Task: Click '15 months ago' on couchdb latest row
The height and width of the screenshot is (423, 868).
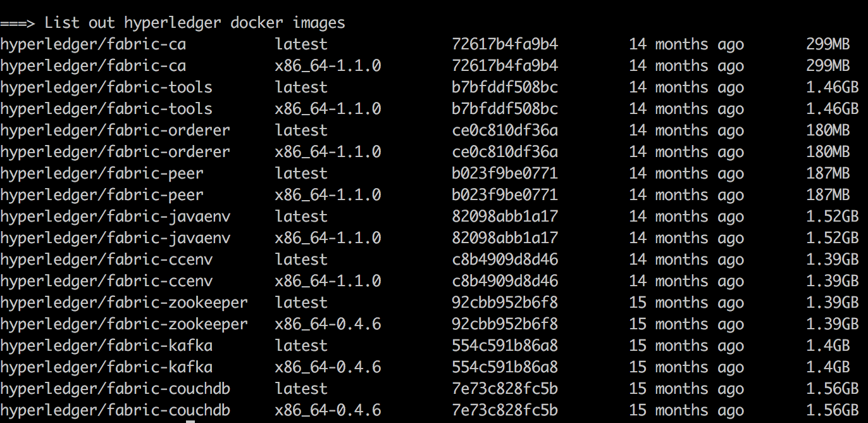Action: [686, 389]
